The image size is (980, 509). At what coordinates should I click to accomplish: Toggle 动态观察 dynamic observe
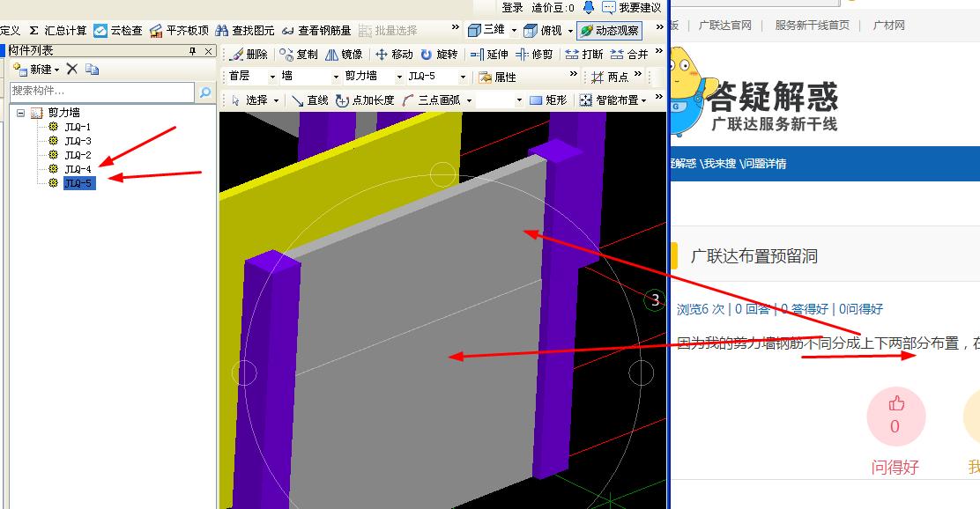pyautogui.click(x=609, y=30)
